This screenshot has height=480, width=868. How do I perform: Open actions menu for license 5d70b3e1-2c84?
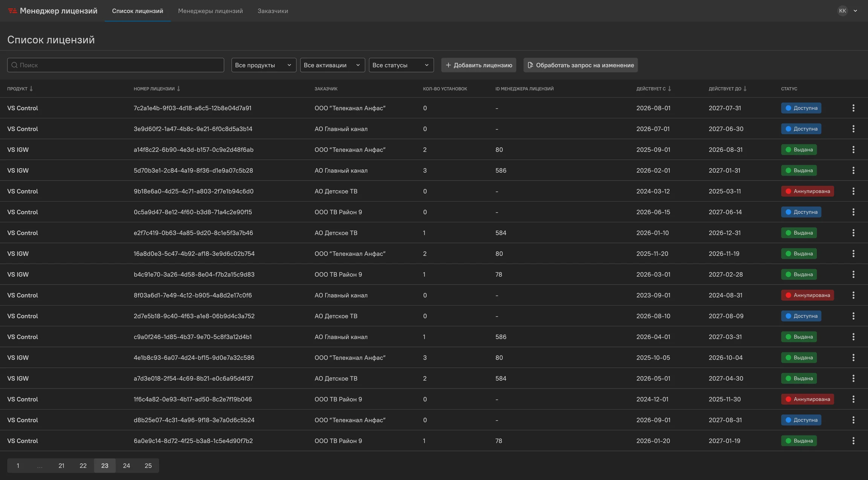[853, 170]
